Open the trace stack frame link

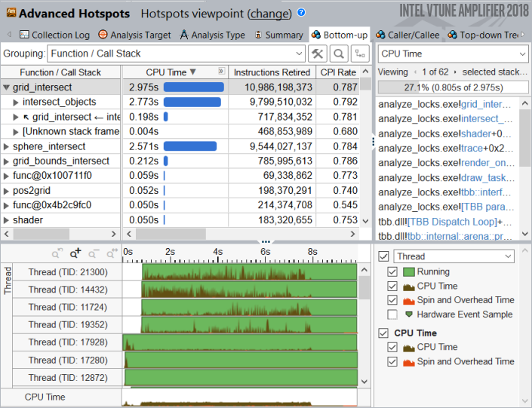[472, 149]
